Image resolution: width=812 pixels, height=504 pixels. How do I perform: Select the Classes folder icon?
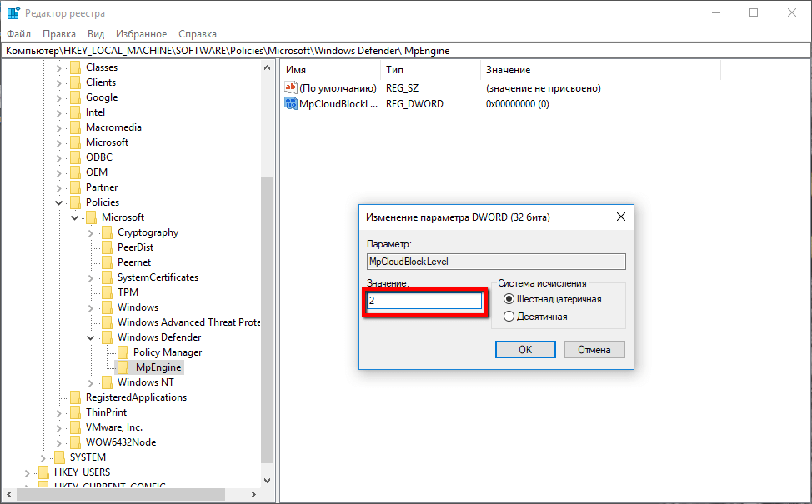(x=76, y=67)
